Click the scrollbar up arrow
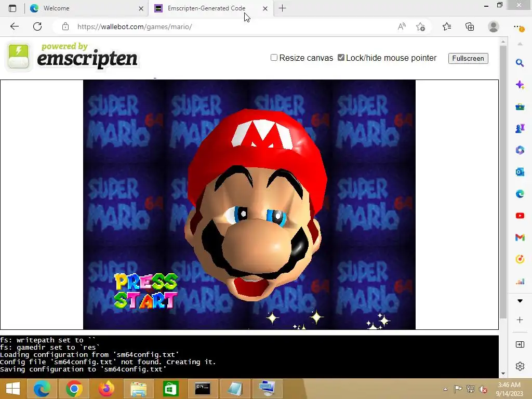 503,42
